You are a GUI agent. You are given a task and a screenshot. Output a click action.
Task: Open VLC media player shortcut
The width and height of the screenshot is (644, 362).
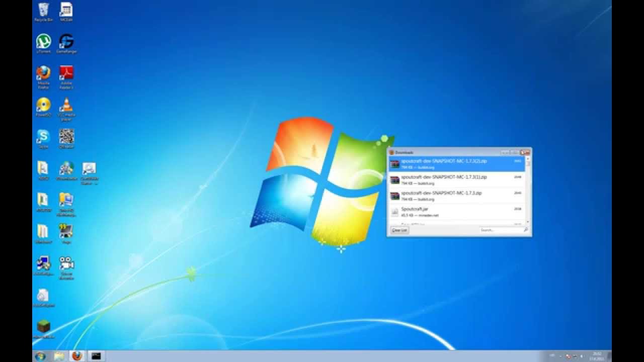coord(66,109)
